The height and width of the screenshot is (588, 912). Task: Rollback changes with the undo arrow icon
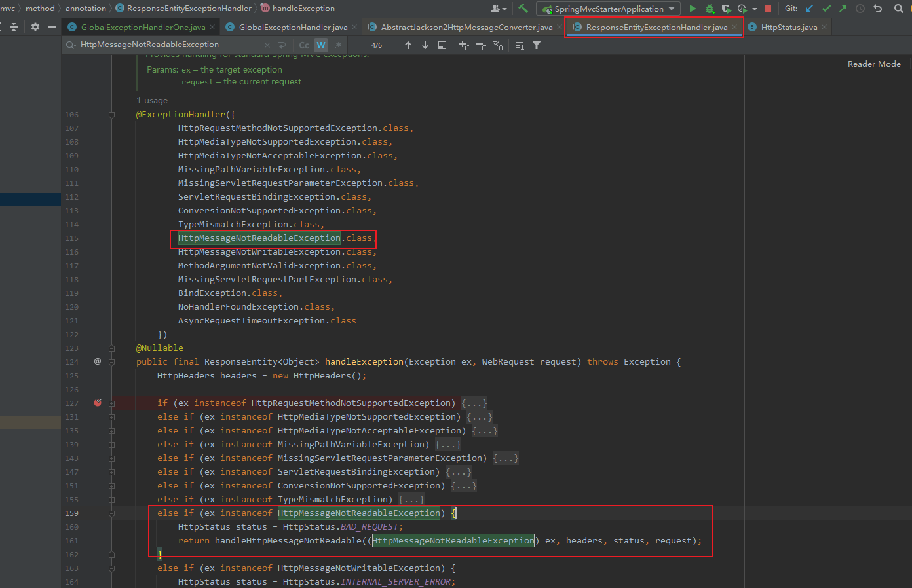[878, 9]
